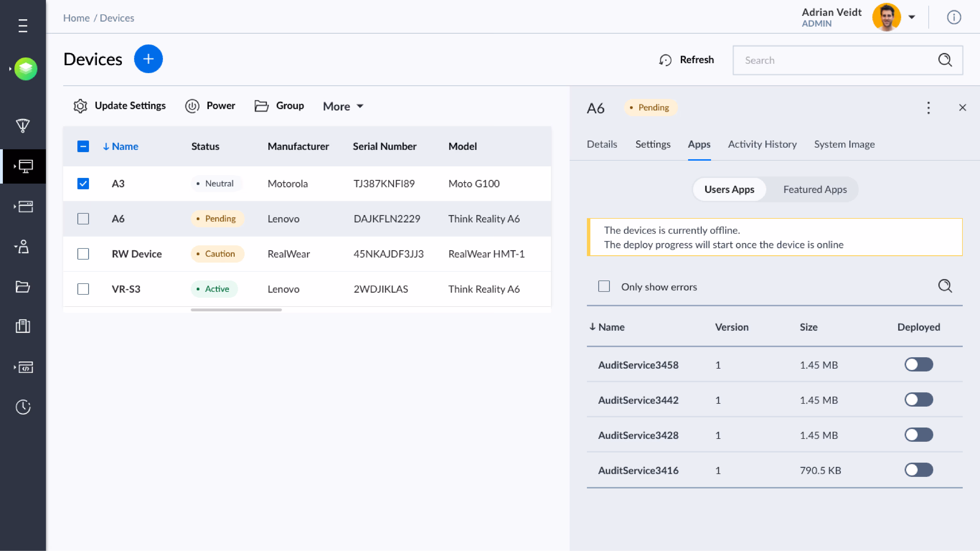980x551 pixels.
Task: Open the three-dot menu for A6
Action: click(928, 108)
